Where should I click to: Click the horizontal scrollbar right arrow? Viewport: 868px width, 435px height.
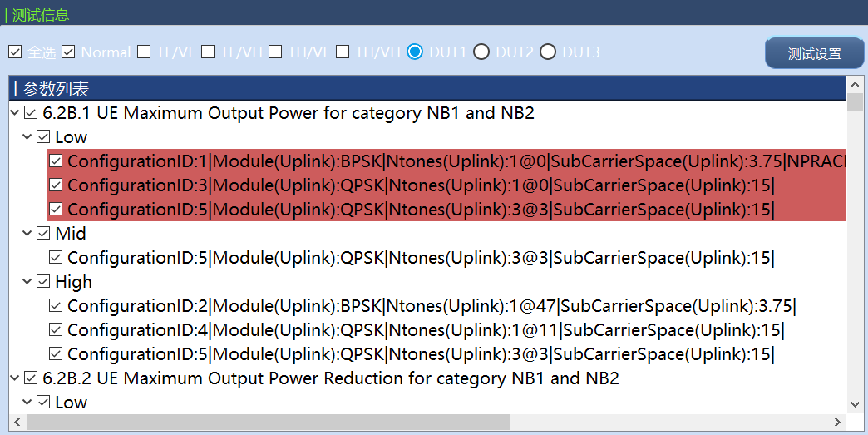click(x=840, y=423)
